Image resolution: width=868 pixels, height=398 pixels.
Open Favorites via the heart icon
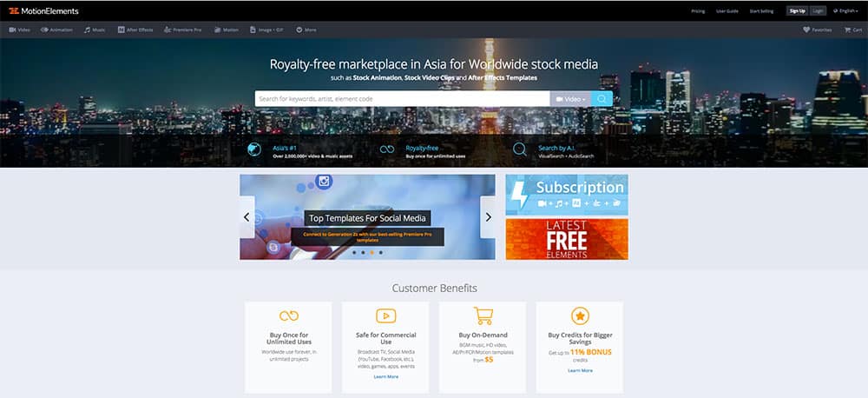(x=806, y=30)
